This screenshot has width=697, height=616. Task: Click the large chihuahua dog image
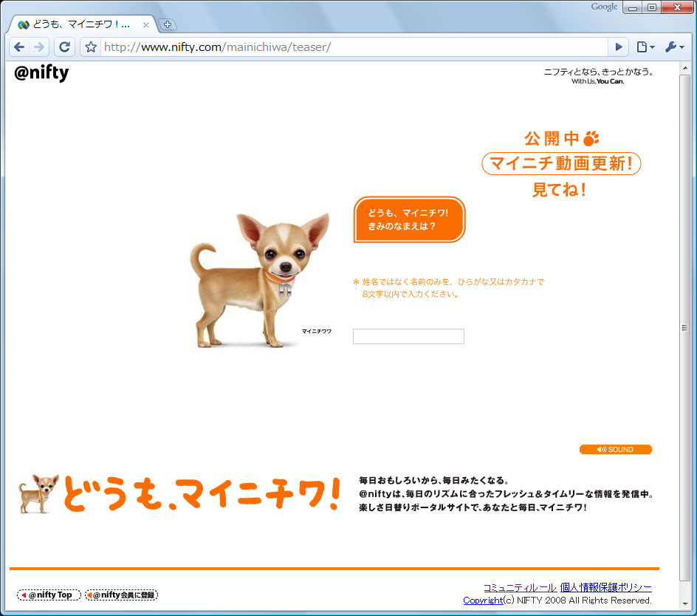(260, 280)
